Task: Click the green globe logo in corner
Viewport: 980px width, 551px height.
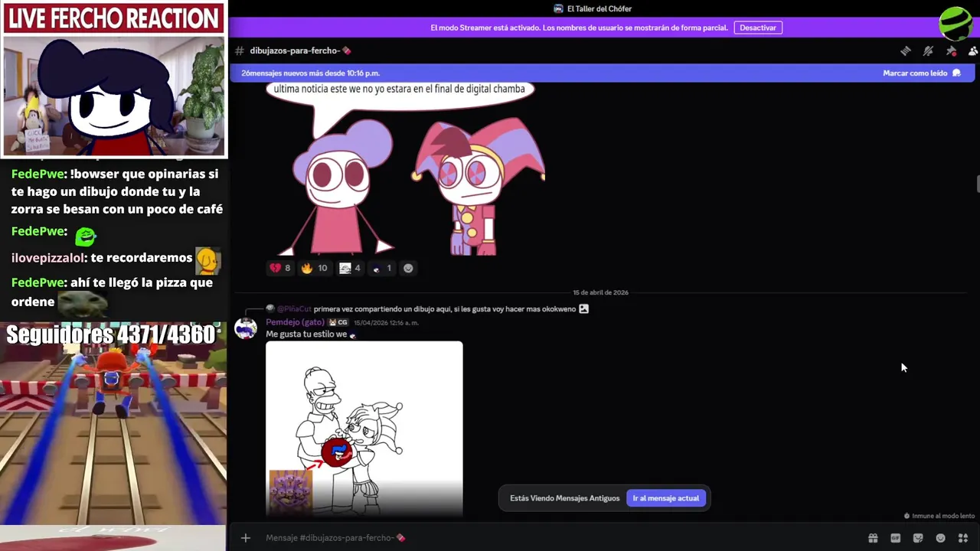Action: click(955, 23)
